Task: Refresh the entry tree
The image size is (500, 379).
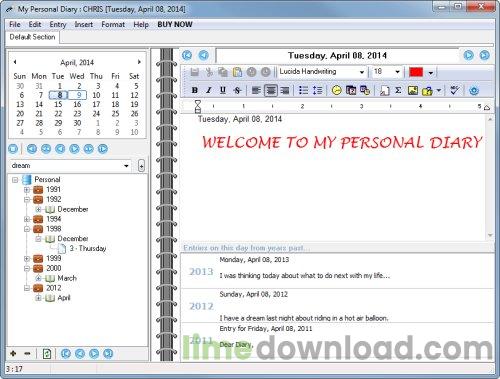Action: 47,354
